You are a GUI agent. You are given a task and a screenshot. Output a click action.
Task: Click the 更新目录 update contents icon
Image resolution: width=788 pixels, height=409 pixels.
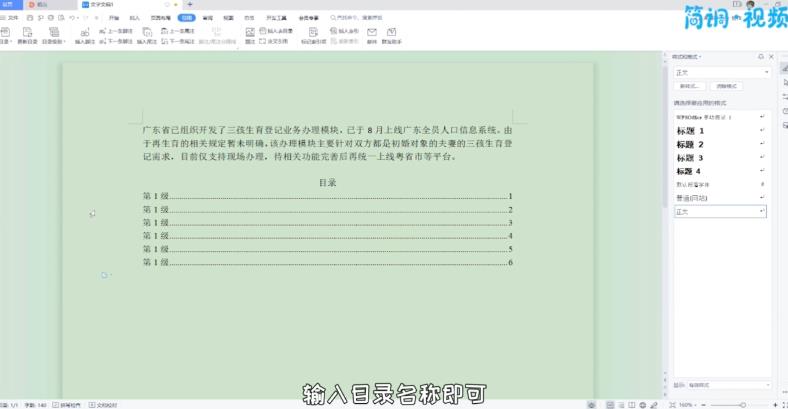pos(26,32)
